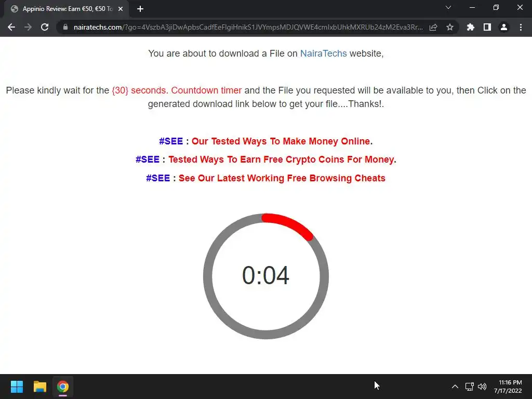
Task: Open the clock showing 11:16 PM
Action: pyautogui.click(x=508, y=387)
